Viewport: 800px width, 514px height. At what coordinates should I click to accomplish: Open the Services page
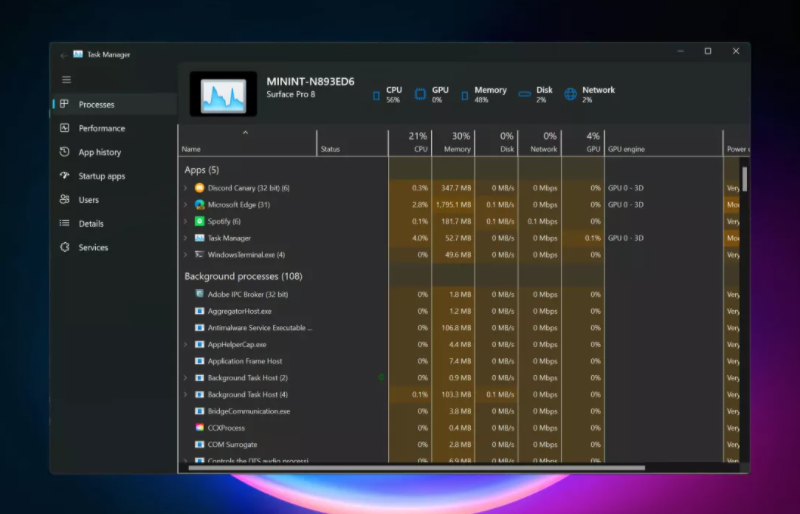(x=114, y=247)
